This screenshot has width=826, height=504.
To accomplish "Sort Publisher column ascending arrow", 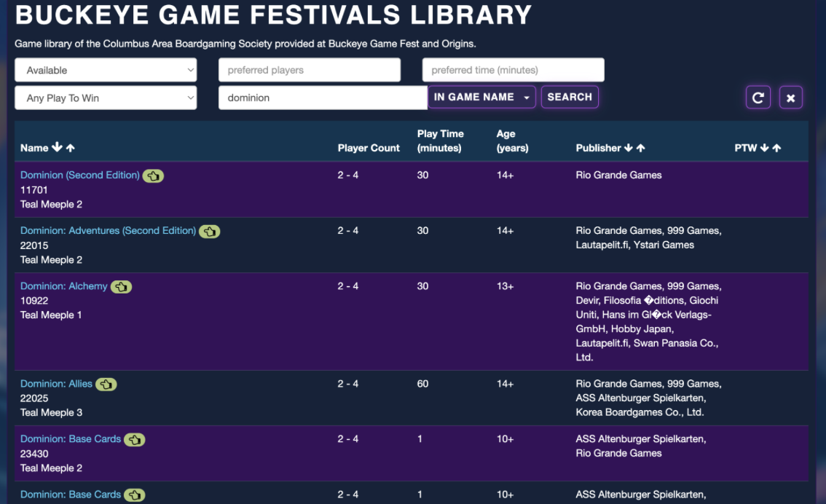I will pos(640,148).
